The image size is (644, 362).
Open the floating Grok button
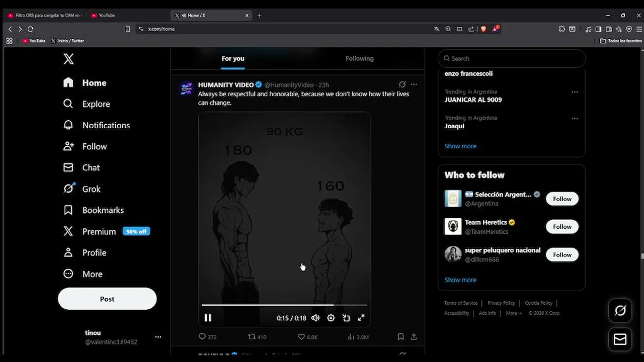(620, 311)
